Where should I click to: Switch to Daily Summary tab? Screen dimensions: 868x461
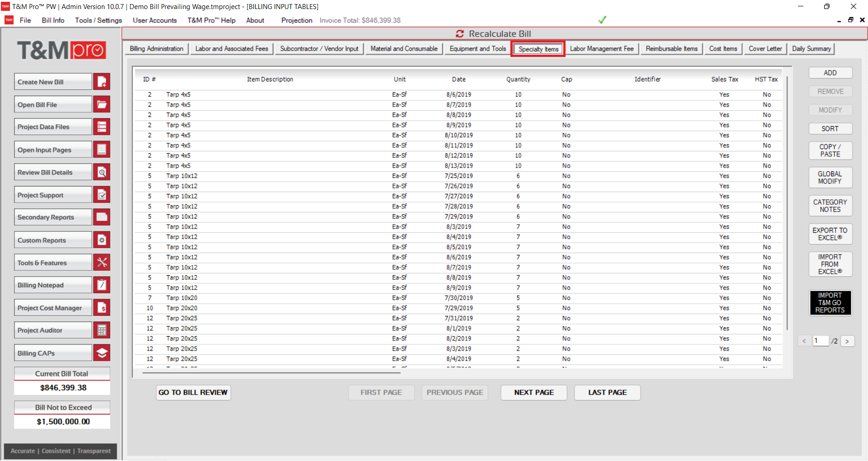coord(811,49)
